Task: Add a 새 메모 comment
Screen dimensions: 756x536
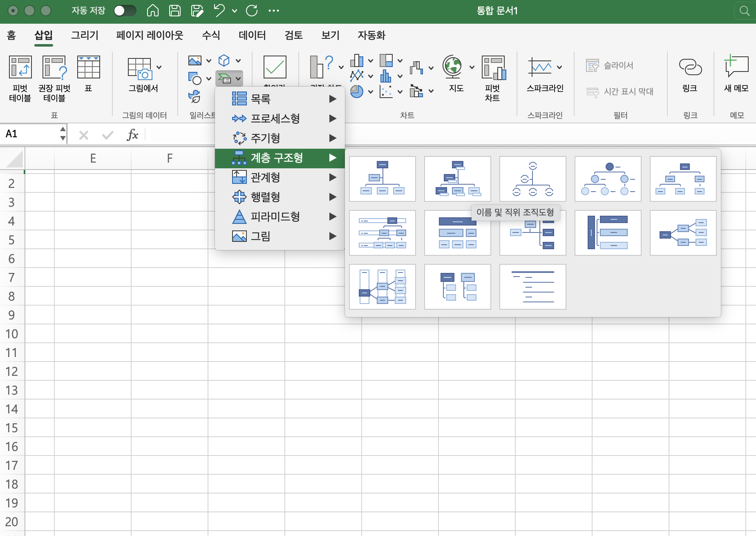Action: pos(736,74)
